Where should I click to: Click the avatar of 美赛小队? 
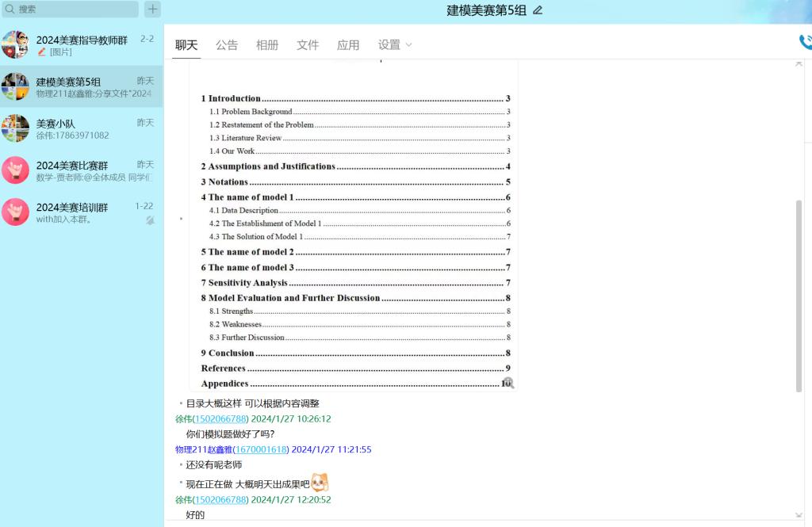click(x=15, y=128)
